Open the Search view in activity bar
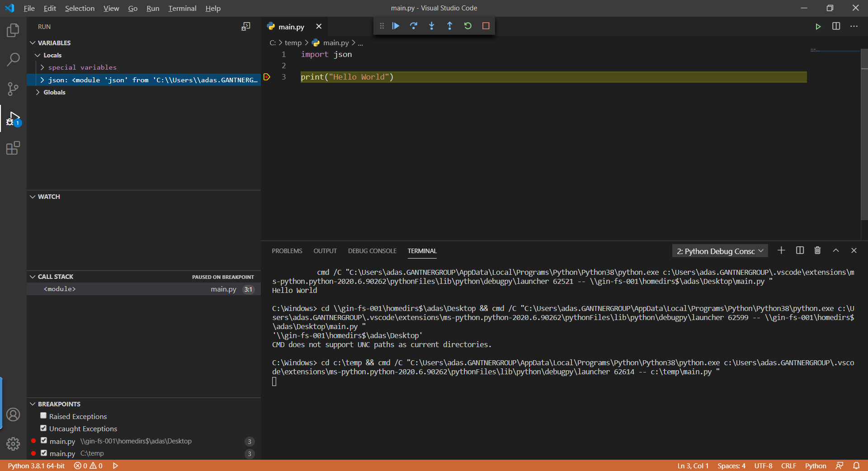The image size is (868, 471). coord(13,59)
